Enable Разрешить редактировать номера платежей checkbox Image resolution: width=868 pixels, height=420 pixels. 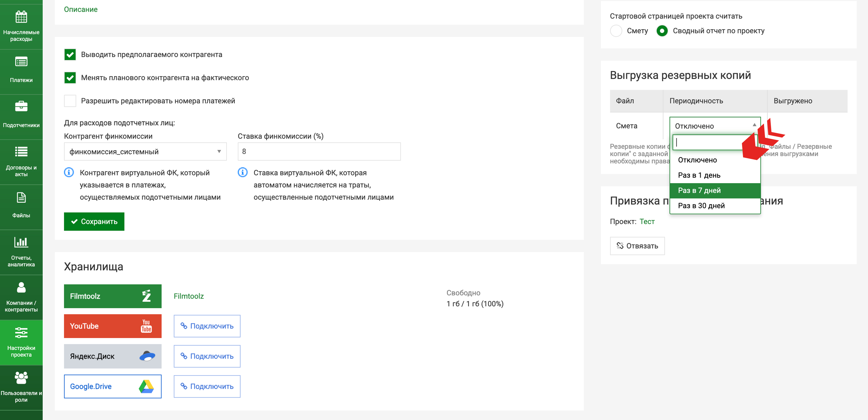[70, 101]
